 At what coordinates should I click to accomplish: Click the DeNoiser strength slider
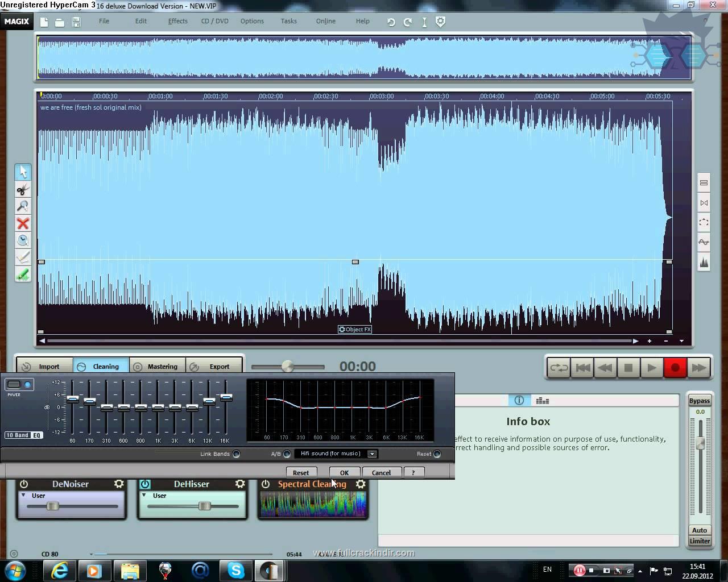point(52,506)
